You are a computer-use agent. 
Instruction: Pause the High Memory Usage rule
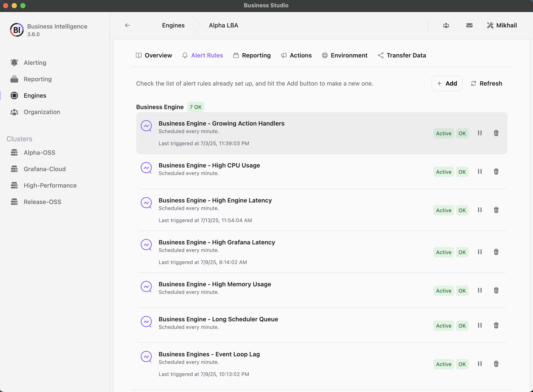click(480, 290)
